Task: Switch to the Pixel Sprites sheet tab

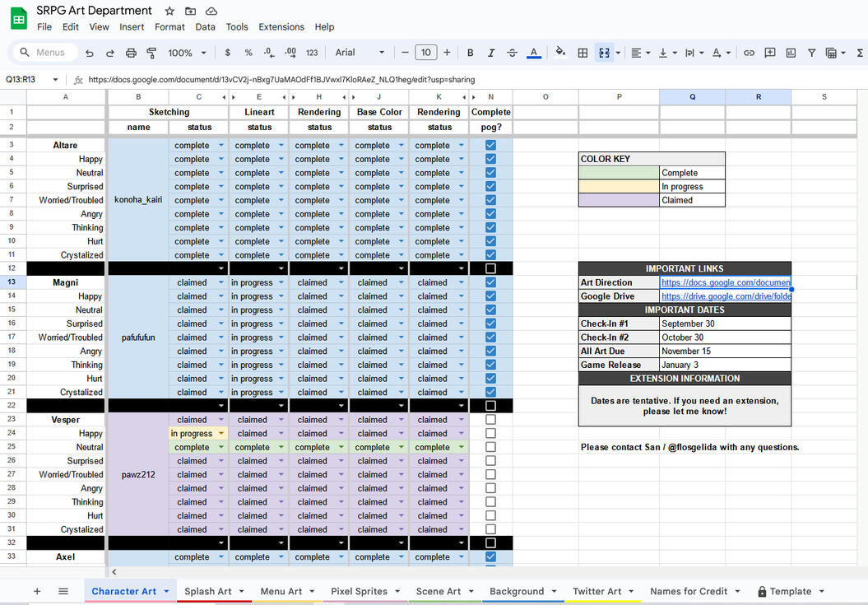Action: 359,591
